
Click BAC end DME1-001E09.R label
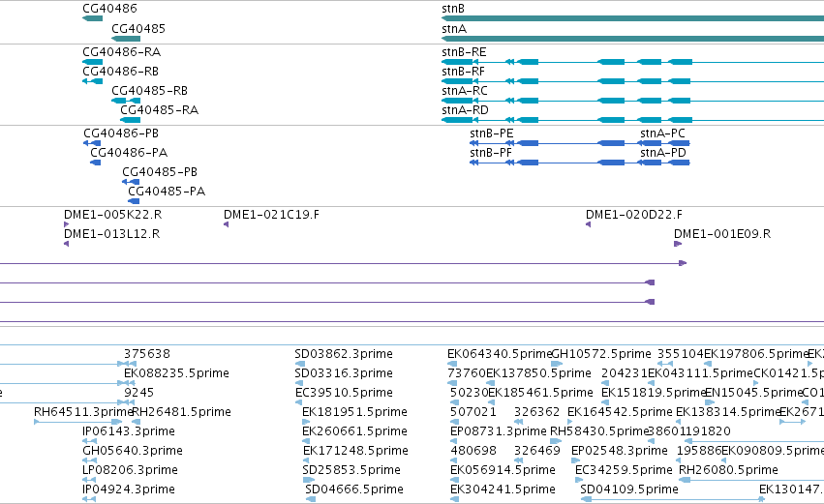coord(722,234)
